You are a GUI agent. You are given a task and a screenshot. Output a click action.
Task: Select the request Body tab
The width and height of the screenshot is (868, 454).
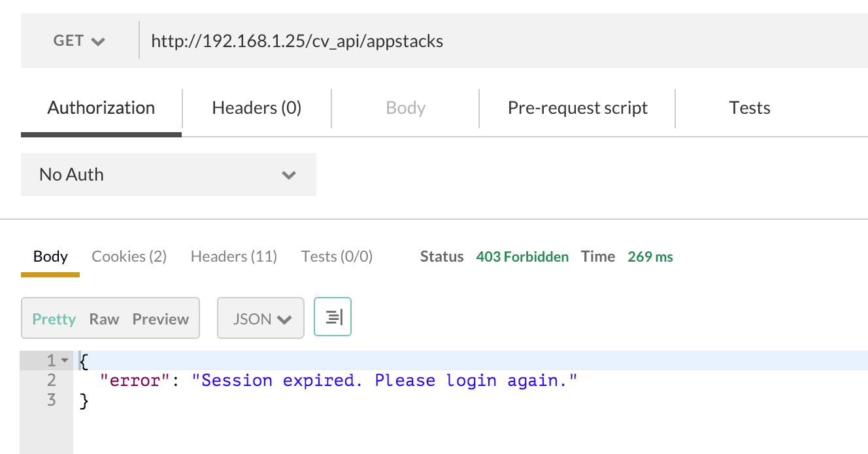(405, 108)
